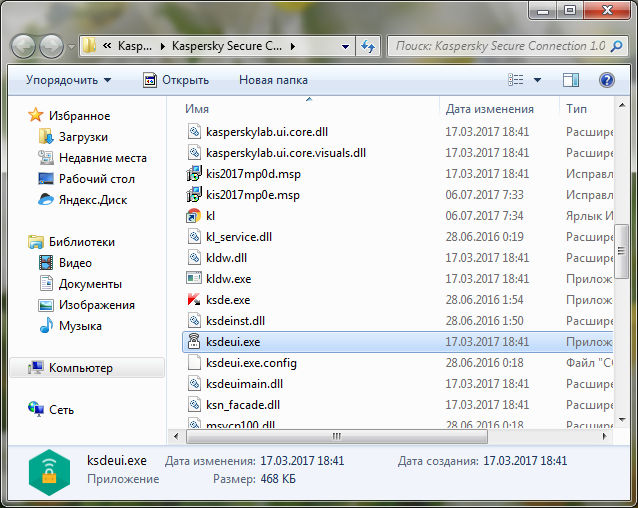The height and width of the screenshot is (508, 638).
Task: Click the kldw.exe application icon
Action: [x=194, y=279]
